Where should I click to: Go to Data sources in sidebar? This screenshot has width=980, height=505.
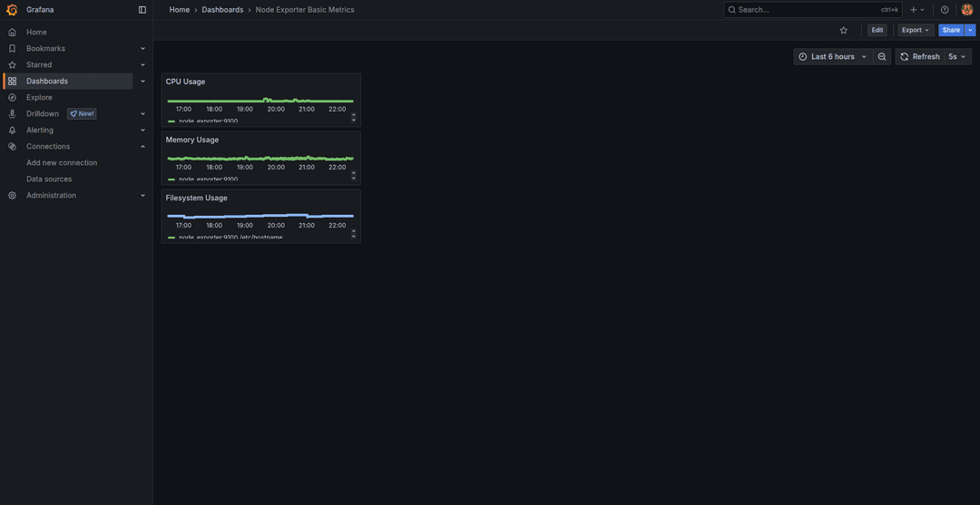point(49,179)
